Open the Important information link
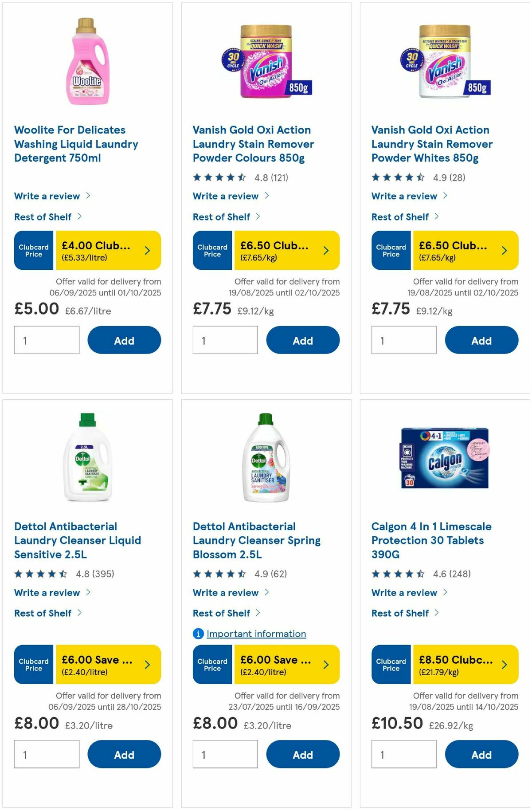 256,634
